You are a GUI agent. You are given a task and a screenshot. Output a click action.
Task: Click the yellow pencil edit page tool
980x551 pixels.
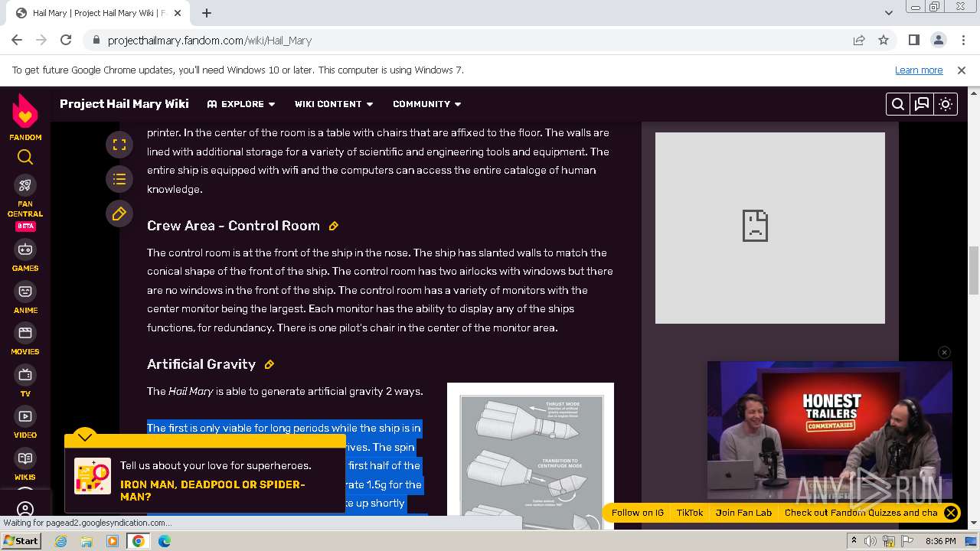(x=119, y=214)
